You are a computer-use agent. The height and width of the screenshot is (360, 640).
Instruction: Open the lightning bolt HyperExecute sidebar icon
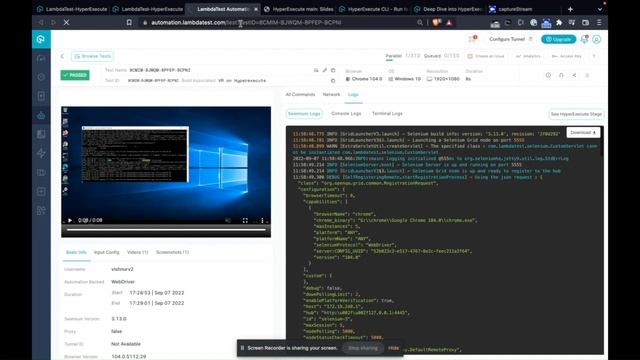coord(41,153)
